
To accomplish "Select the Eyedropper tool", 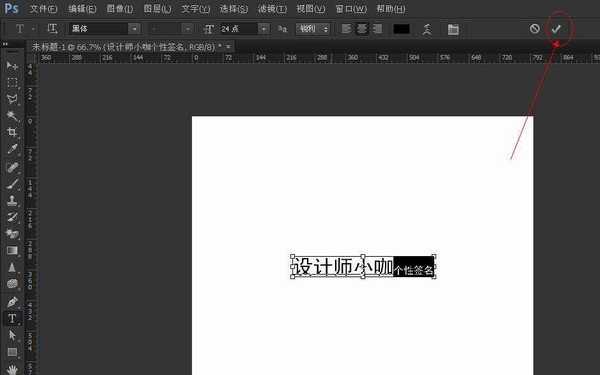I will (12, 149).
